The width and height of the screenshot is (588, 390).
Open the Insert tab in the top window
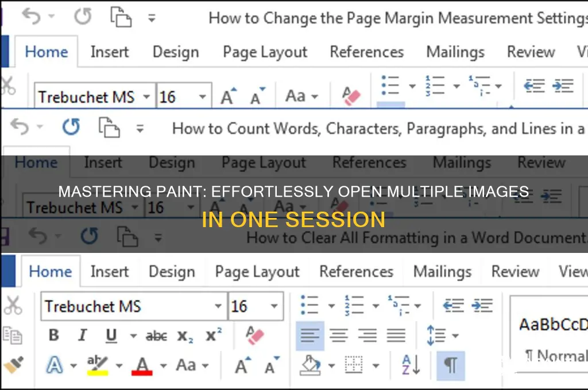click(110, 52)
